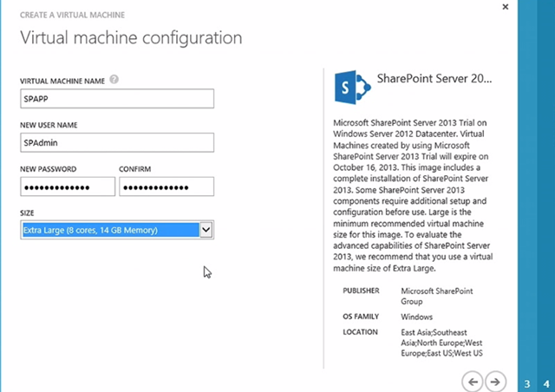Click the 'NEW USER NAME' label
555x392 pixels.
pos(49,125)
